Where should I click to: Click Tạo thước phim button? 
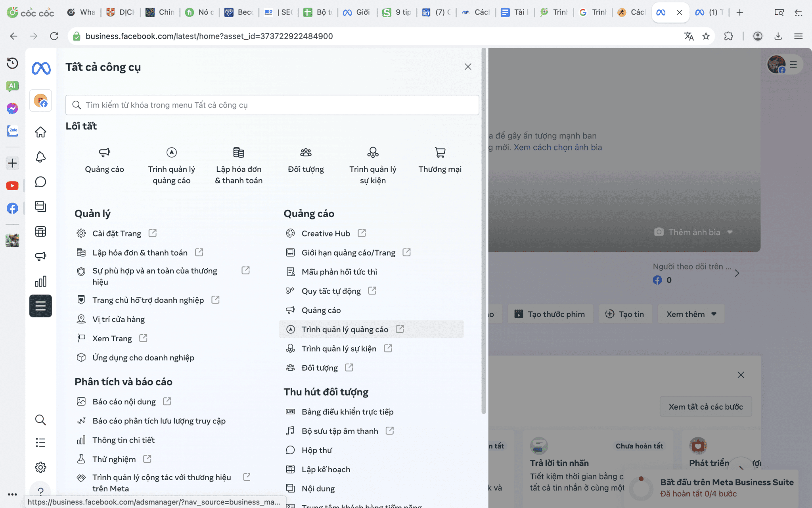pos(550,314)
